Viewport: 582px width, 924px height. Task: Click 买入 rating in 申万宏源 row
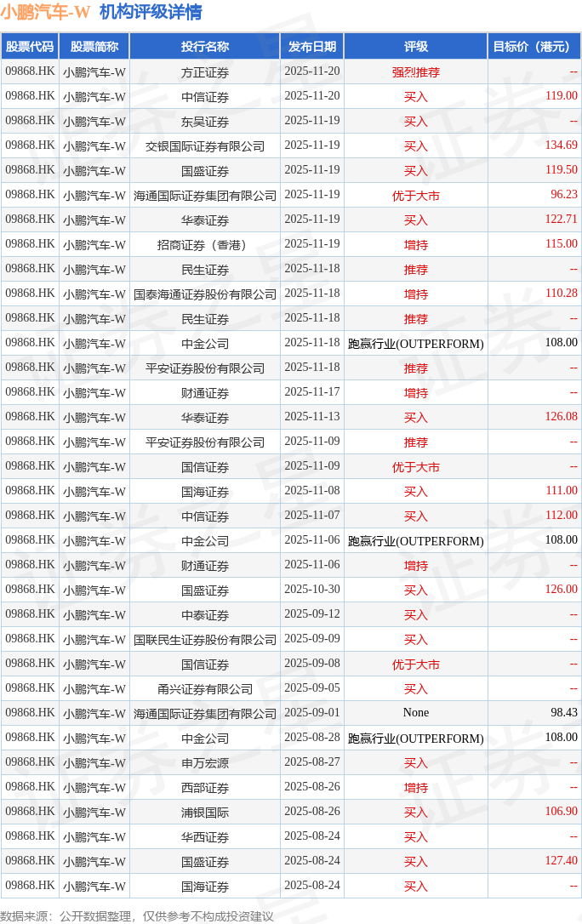pos(416,763)
